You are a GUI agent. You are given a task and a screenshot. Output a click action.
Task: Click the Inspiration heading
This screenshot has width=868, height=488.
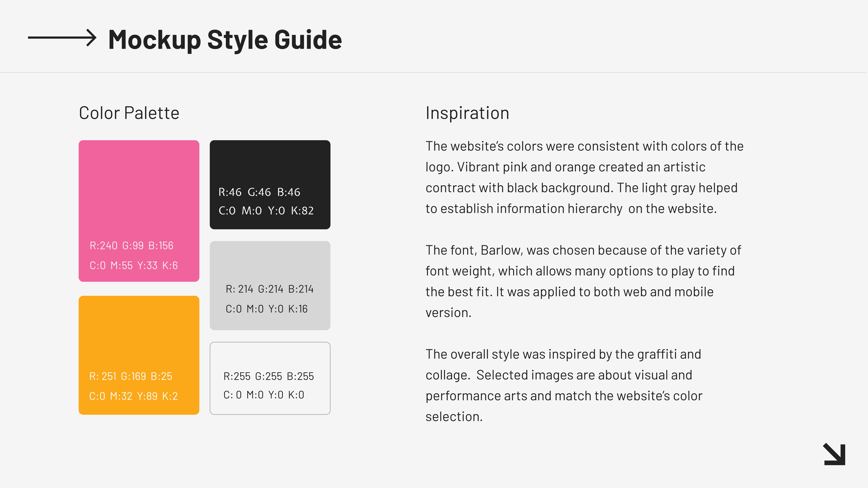[467, 113]
